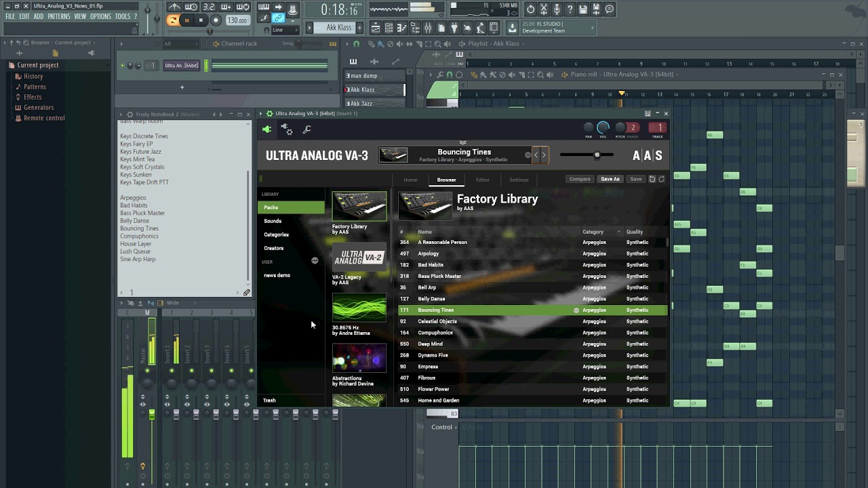Open the plugin picker plug icon
This screenshot has width=868, height=488.
[x=454, y=28]
